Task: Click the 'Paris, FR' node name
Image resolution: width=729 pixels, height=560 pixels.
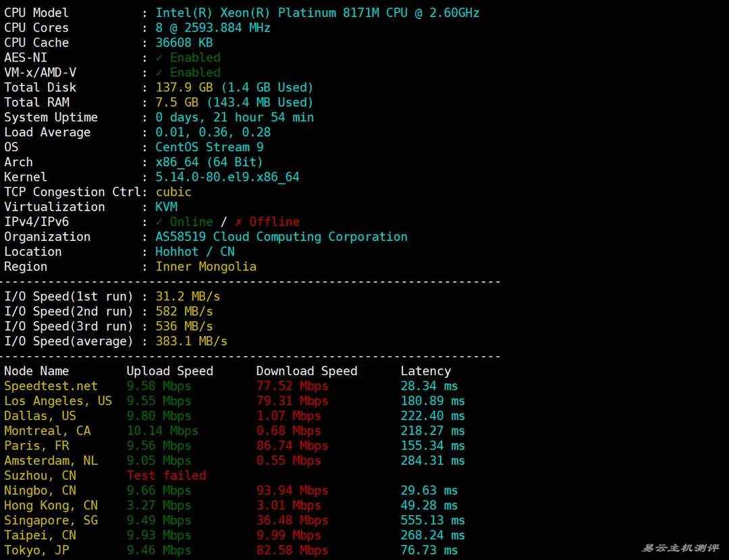Action: click(36, 446)
